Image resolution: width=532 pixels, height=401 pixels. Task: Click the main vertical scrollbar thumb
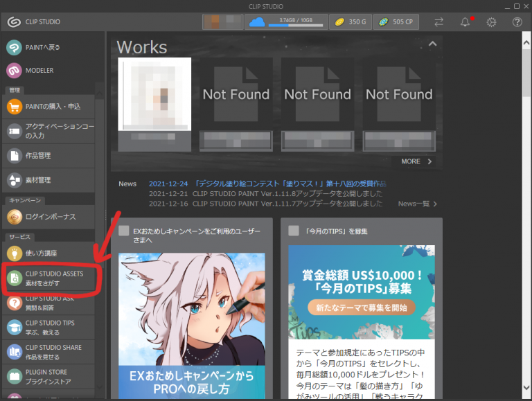526,73
